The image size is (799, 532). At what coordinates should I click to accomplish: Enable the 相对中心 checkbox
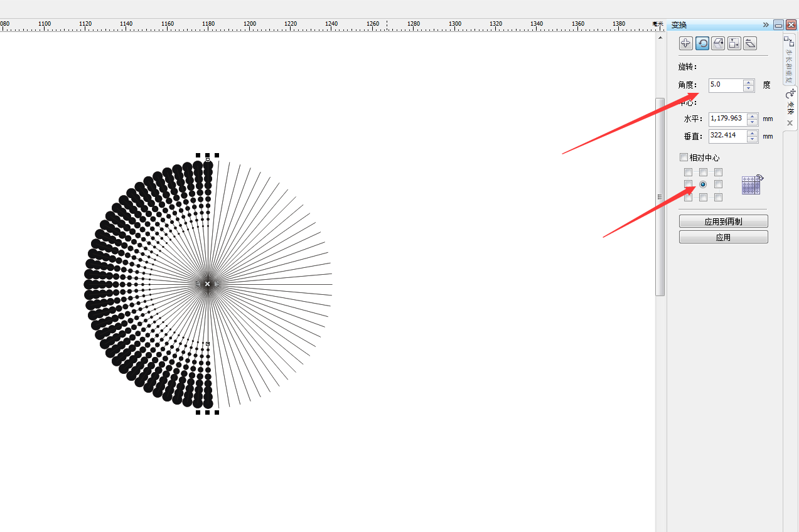[684, 157]
